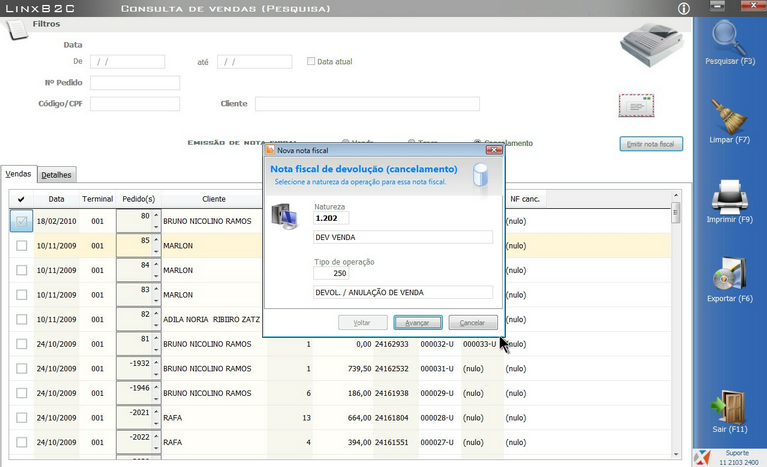Click the Limpar (F7) broom icon

click(x=728, y=115)
